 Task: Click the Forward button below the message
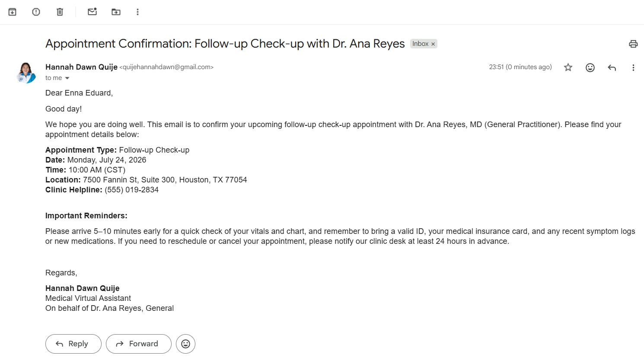(x=139, y=344)
